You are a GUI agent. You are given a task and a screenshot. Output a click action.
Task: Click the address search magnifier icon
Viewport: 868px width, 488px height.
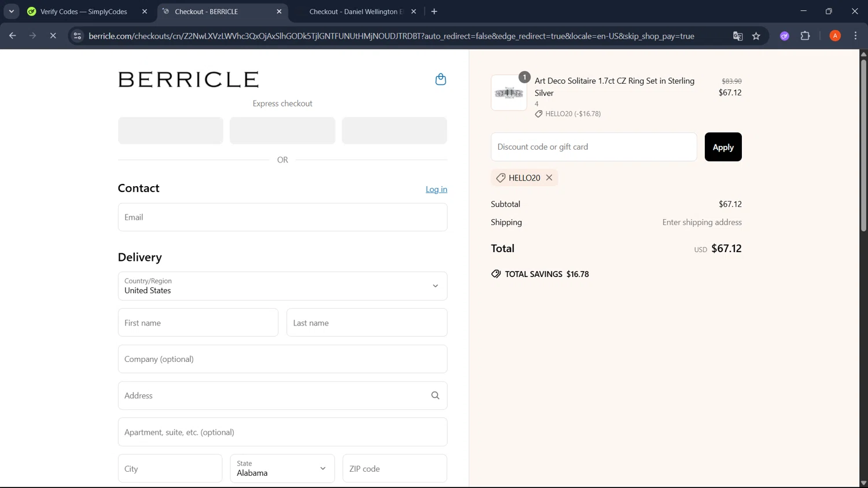(x=435, y=395)
